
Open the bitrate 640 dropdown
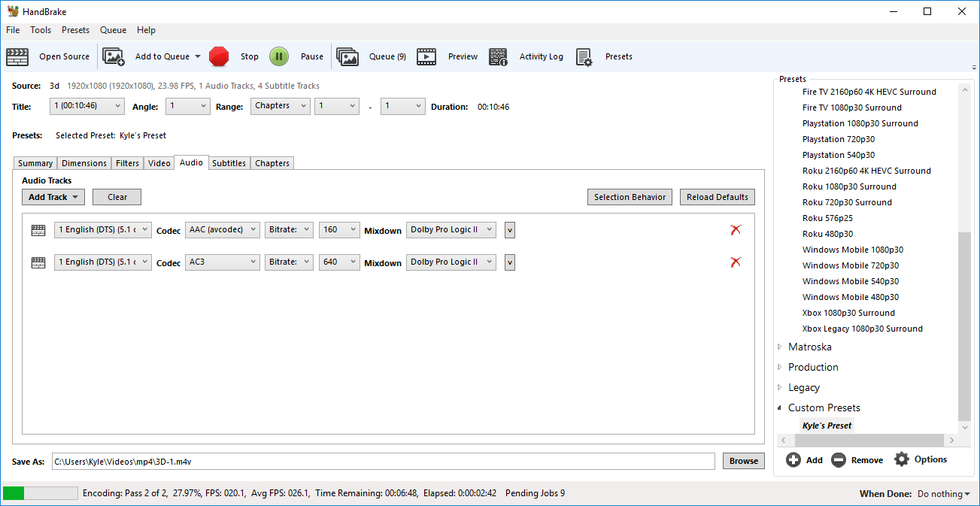(x=339, y=262)
